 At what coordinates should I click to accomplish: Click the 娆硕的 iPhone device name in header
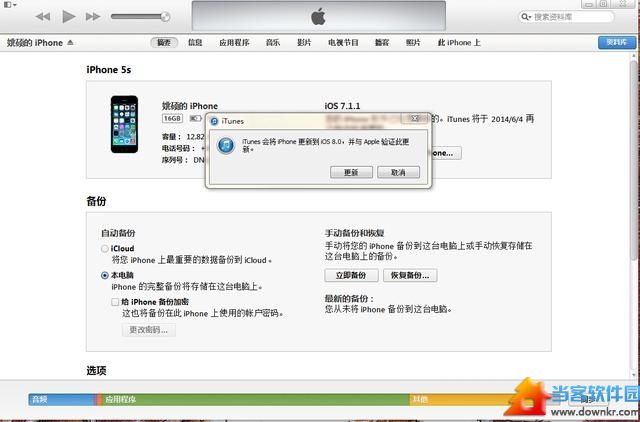tap(35, 42)
